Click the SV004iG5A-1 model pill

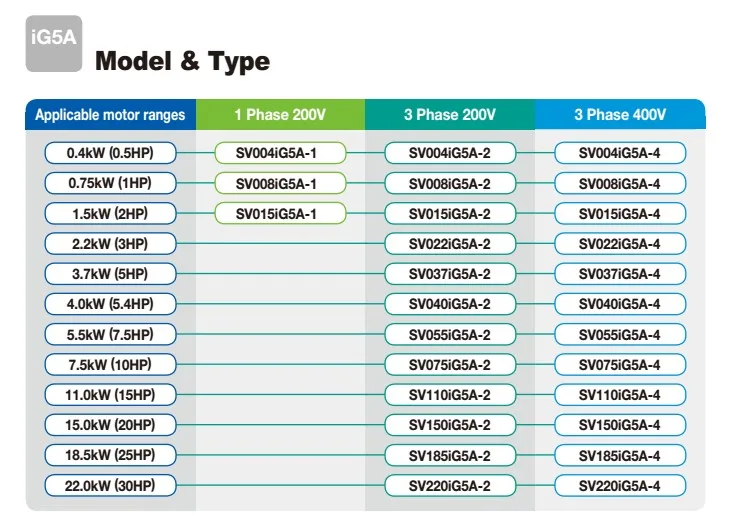(280, 153)
